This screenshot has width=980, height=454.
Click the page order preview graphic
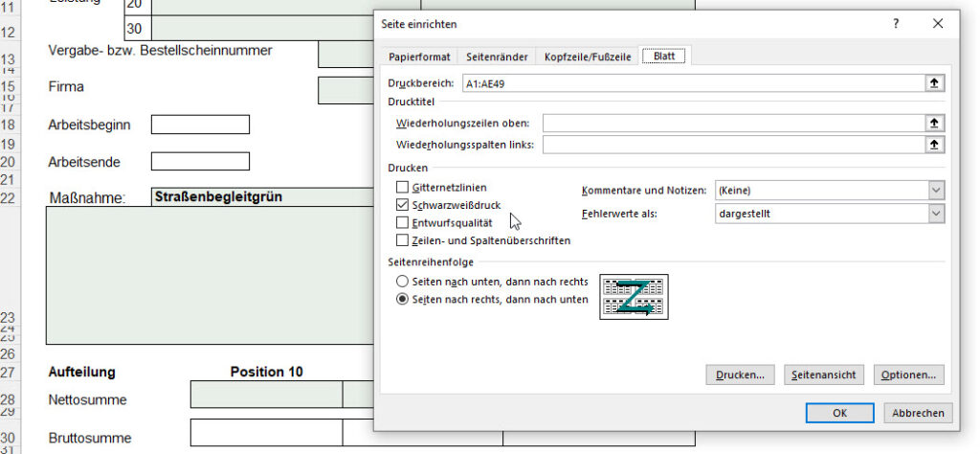click(x=634, y=297)
